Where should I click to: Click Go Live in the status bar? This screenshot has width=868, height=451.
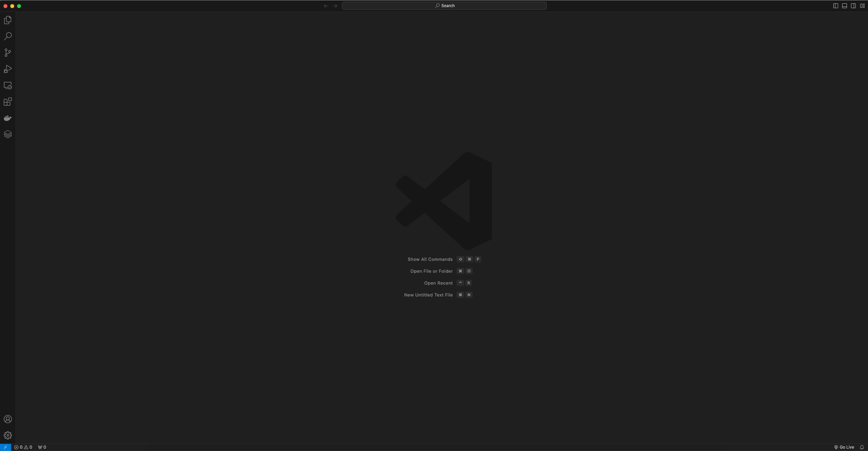[x=844, y=447]
